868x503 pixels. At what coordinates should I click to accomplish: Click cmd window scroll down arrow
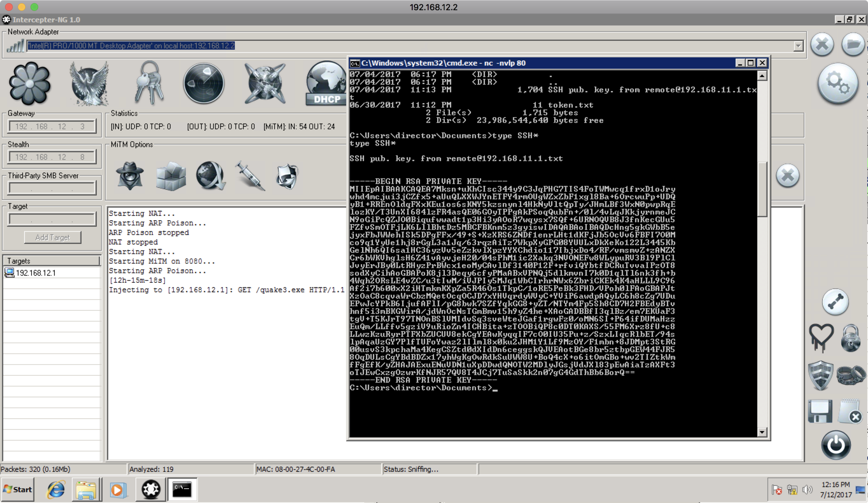point(762,432)
